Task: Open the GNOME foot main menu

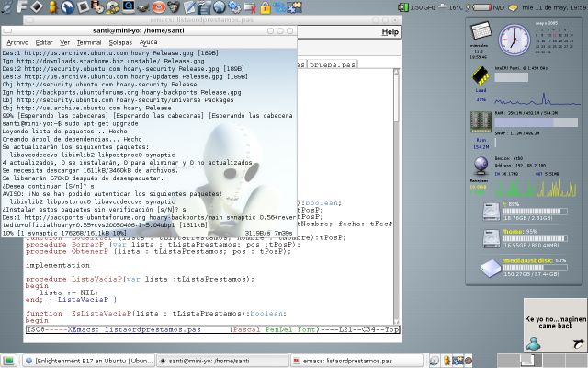Action: (x=6, y=6)
